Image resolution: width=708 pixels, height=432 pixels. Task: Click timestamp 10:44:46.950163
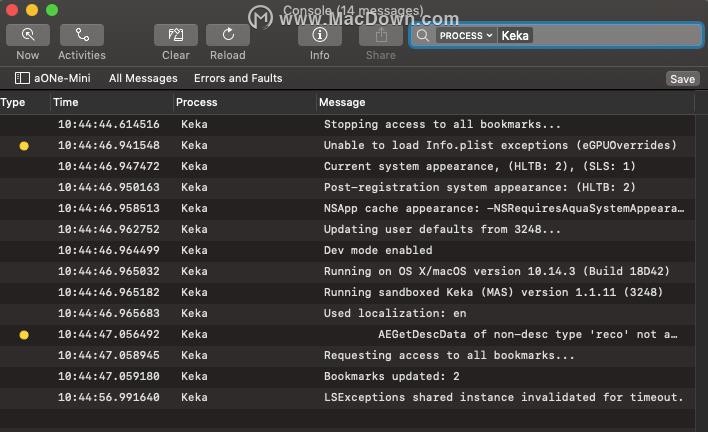pos(109,187)
